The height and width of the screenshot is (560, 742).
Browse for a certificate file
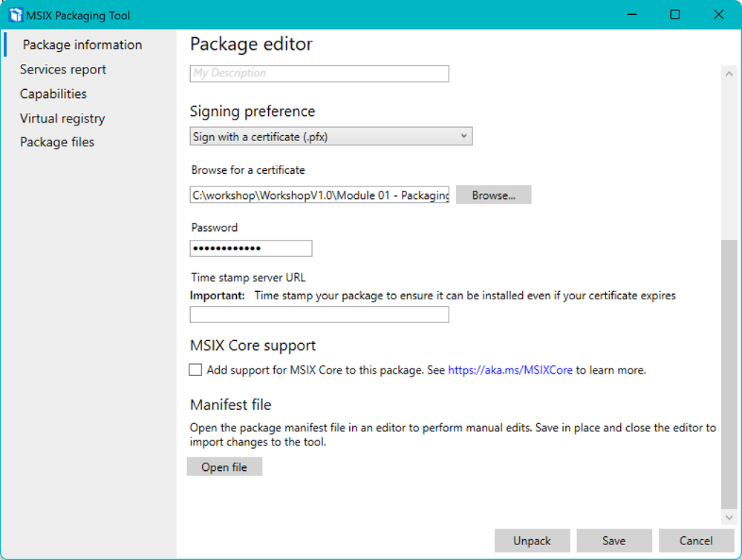[493, 195]
